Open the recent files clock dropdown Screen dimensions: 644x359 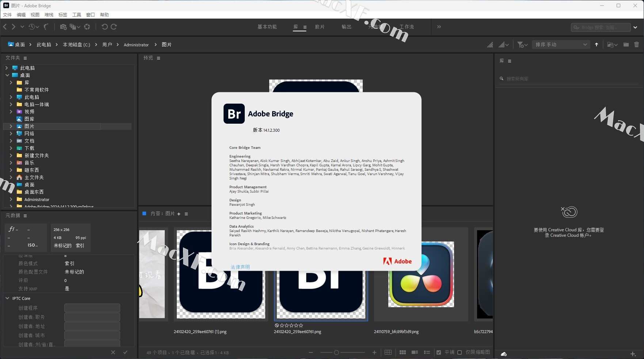[x=34, y=27]
